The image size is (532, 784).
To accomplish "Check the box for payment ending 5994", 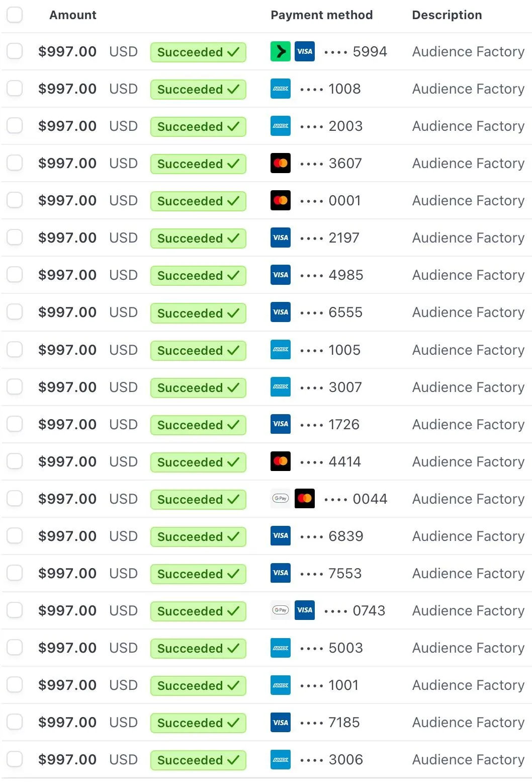I will (x=15, y=51).
